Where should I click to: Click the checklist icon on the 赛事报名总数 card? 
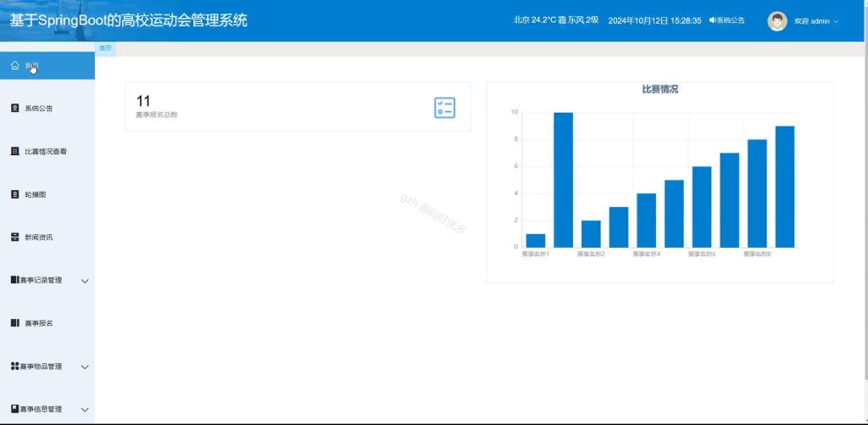pos(444,108)
